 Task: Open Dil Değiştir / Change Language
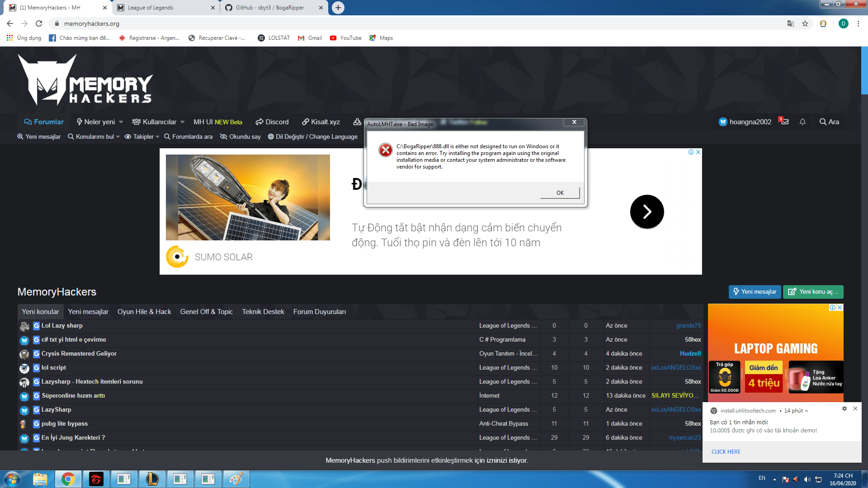[x=312, y=137]
